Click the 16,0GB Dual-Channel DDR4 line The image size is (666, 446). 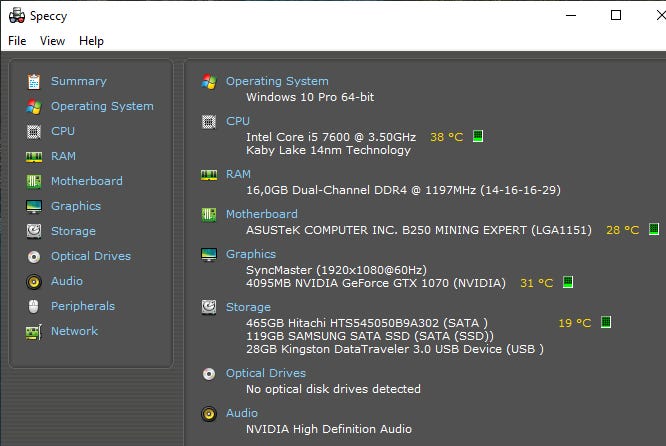[x=403, y=190]
